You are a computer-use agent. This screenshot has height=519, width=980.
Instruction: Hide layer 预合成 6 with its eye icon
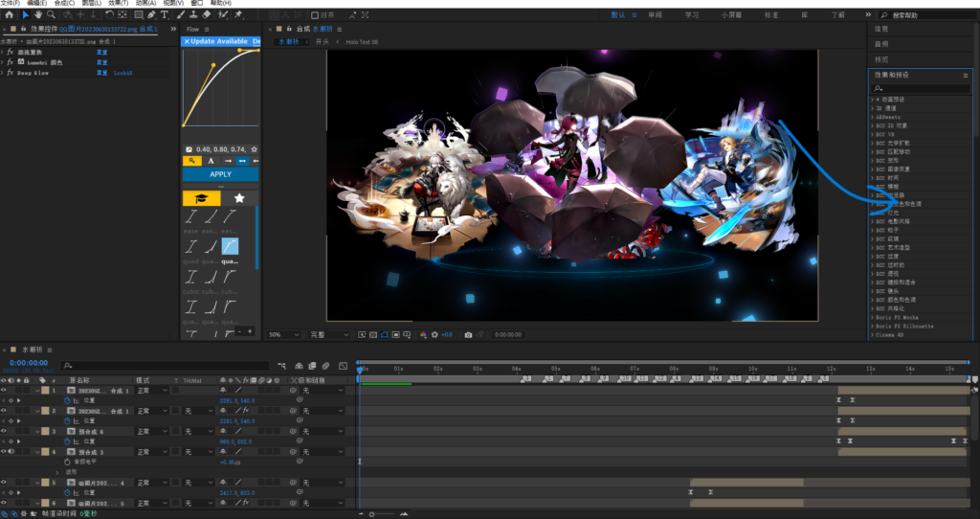pyautogui.click(x=4, y=431)
